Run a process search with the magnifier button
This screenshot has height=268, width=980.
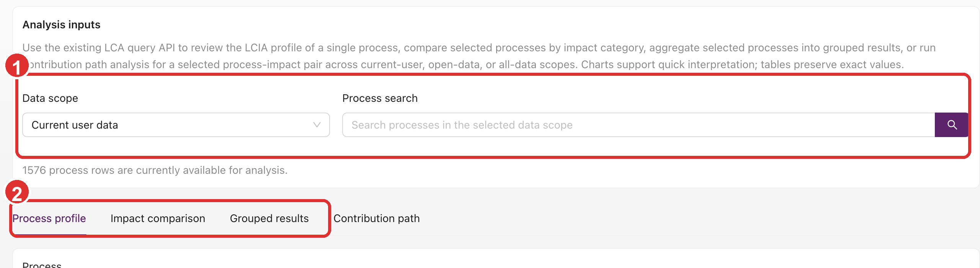(952, 125)
